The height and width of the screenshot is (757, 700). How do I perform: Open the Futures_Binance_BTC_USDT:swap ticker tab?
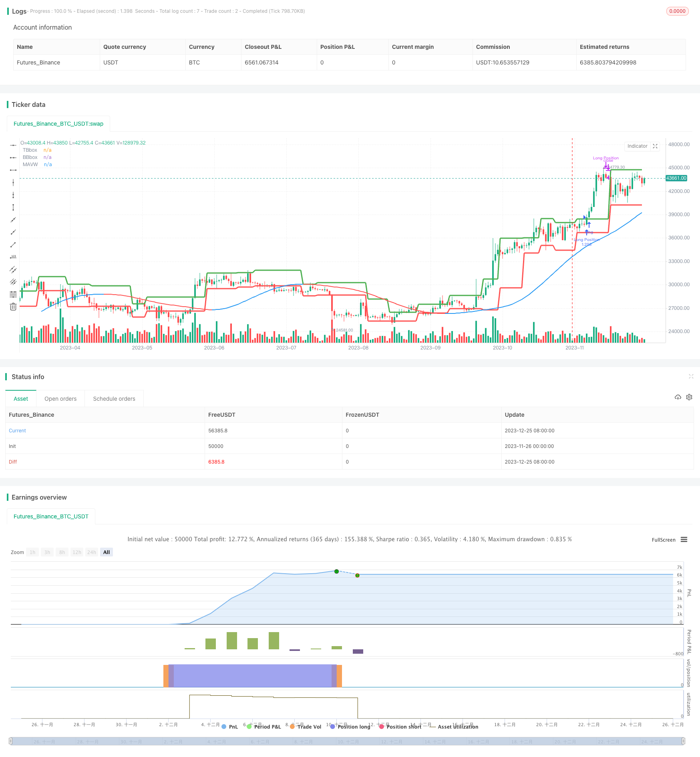58,124
